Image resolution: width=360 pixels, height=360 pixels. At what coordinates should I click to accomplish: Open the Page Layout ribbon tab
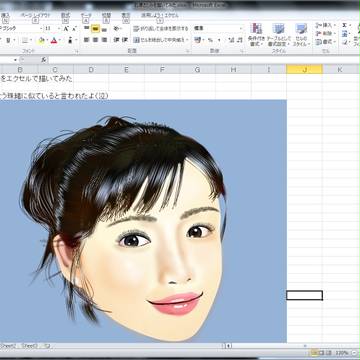click(35, 15)
